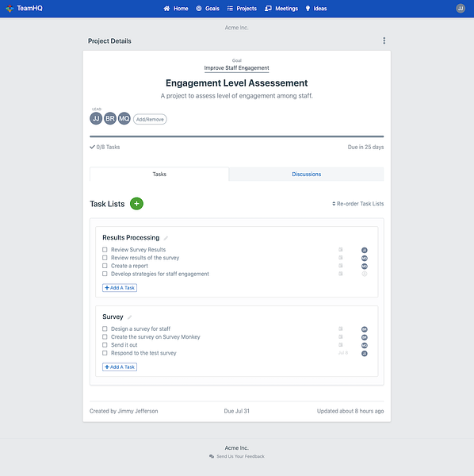Viewport: 474px width, 476px height.
Task: Click the TeamHQ brand name
Action: [29, 8]
